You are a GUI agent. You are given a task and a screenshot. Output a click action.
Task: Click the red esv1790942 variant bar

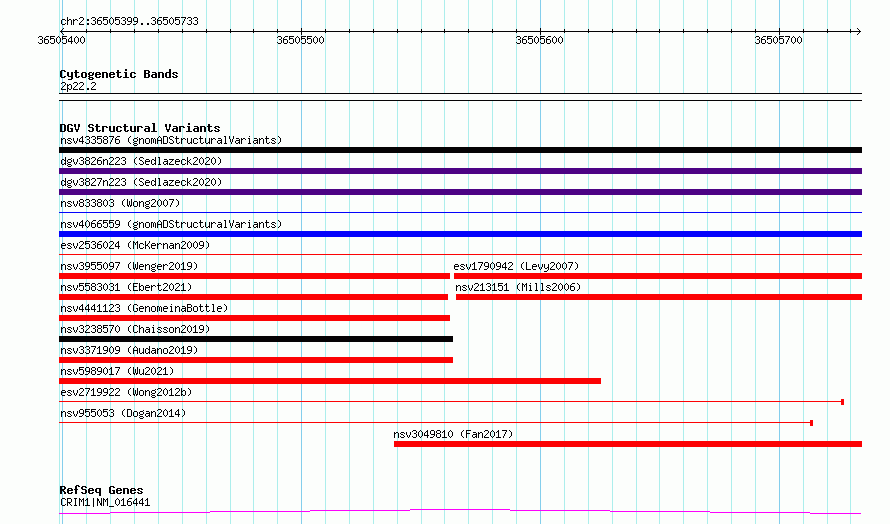tap(658, 276)
